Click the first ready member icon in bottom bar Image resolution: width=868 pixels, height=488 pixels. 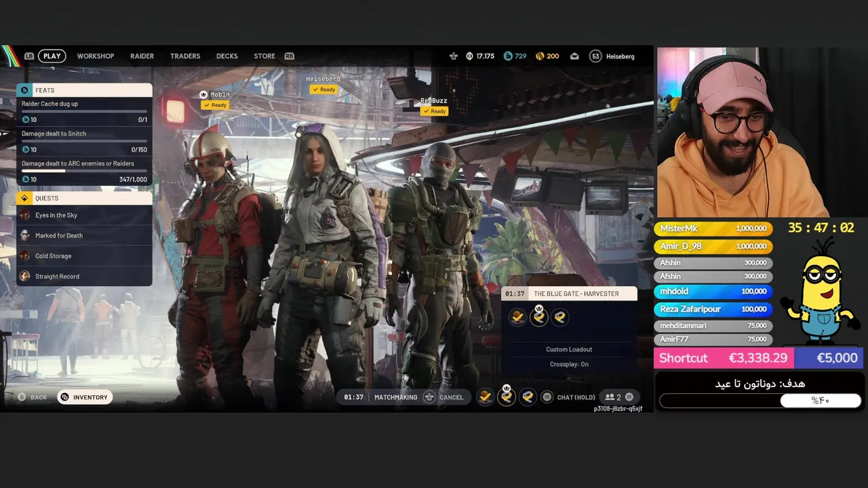coord(485,397)
